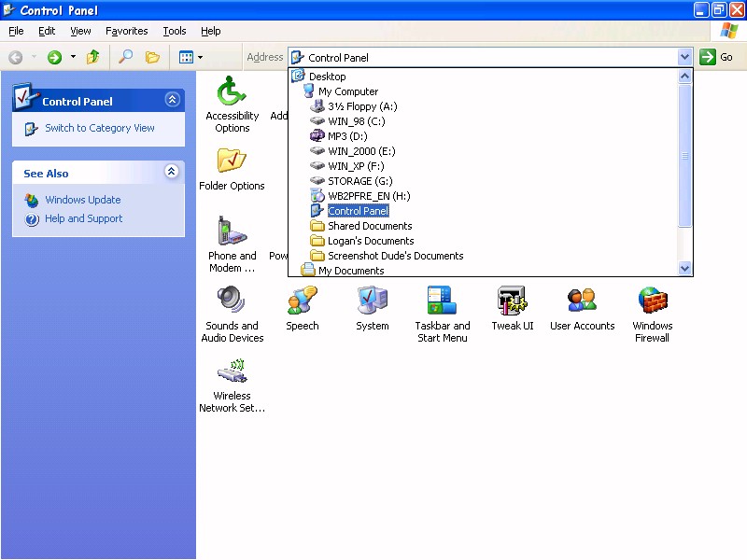
Task: Open Wireless Network Setup Wizard icon
Action: point(232,385)
